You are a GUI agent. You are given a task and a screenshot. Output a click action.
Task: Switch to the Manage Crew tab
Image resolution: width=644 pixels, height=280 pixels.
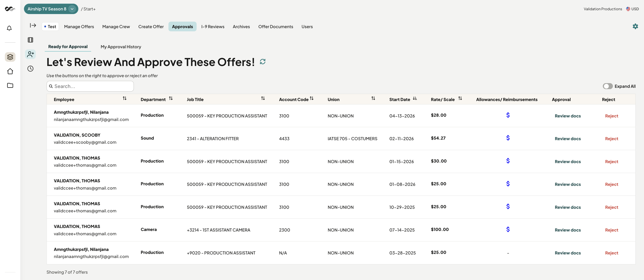coord(116,26)
